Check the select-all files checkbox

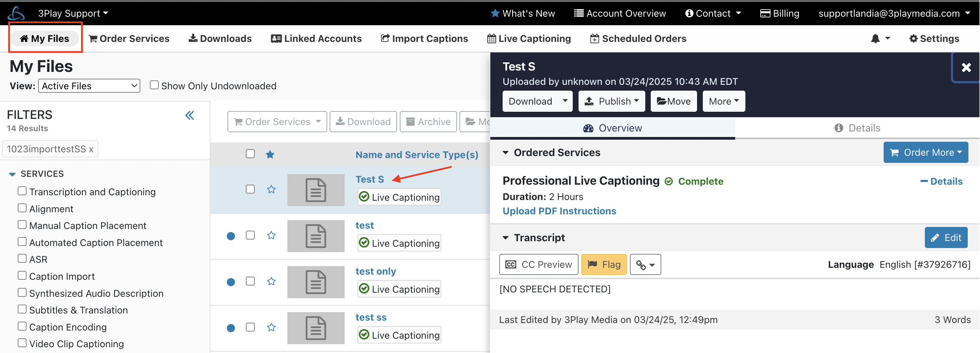(250, 154)
